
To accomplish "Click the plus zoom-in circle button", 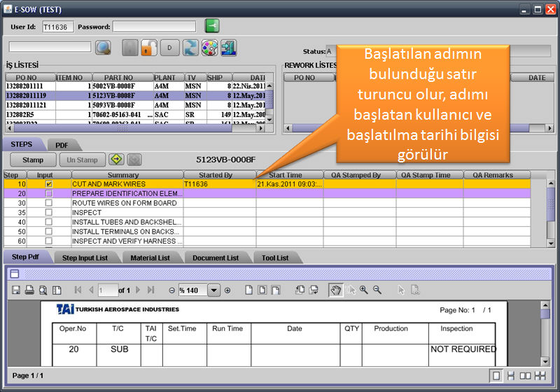I will pos(227,290).
